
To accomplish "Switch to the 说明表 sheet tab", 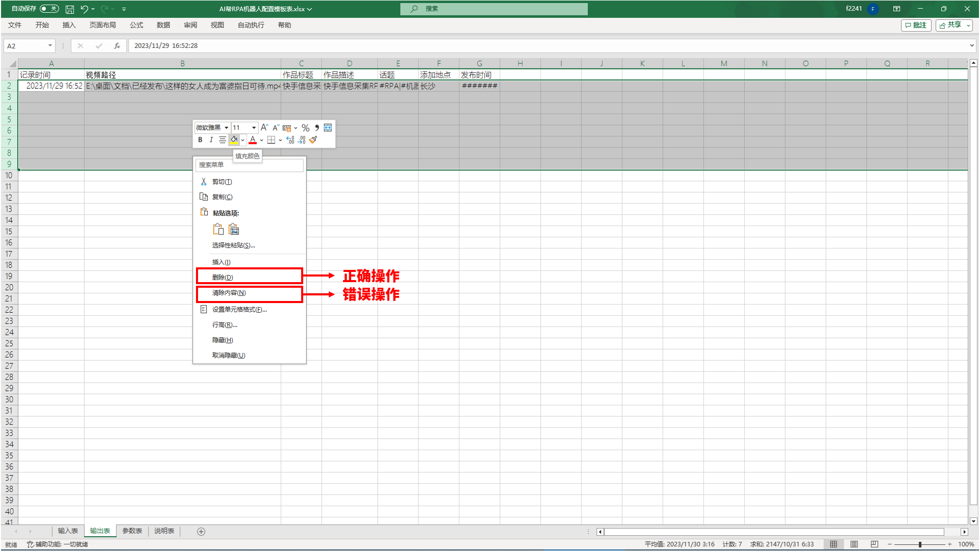I will coord(164,531).
